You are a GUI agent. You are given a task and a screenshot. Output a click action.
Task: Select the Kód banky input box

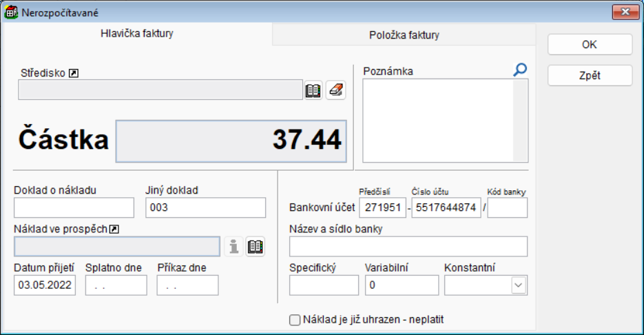click(x=507, y=207)
